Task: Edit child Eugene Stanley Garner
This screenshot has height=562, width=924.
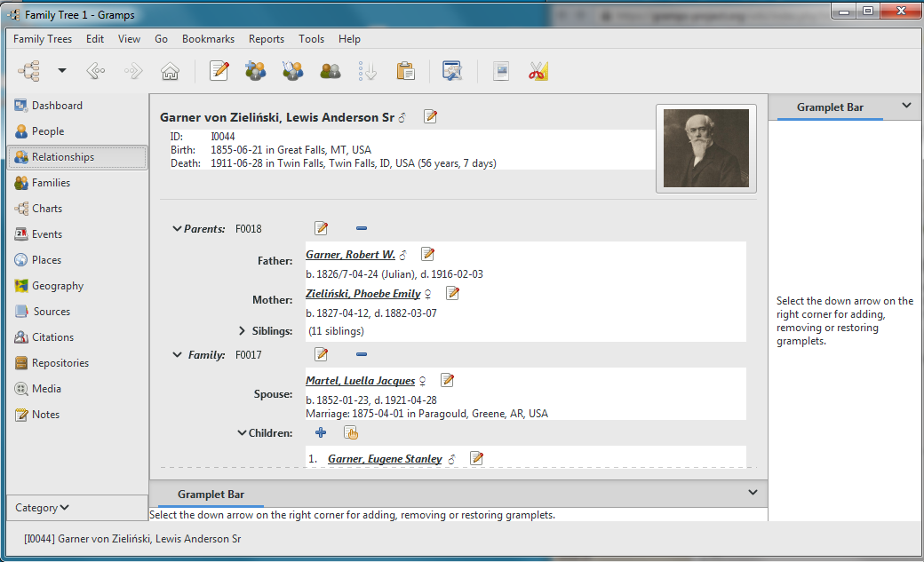Action: click(x=477, y=458)
